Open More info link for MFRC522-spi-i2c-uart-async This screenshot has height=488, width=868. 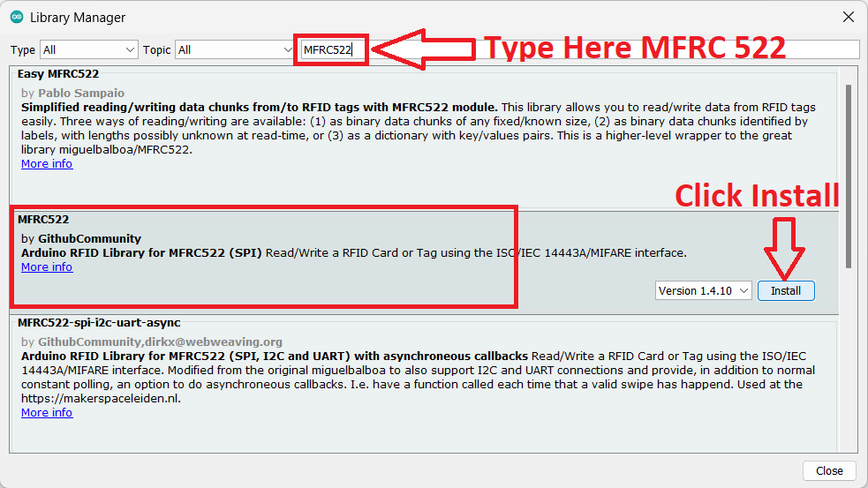tap(47, 413)
